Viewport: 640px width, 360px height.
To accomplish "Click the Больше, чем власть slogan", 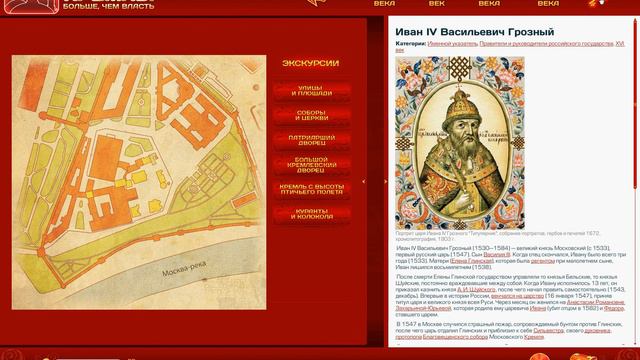I will [109, 7].
